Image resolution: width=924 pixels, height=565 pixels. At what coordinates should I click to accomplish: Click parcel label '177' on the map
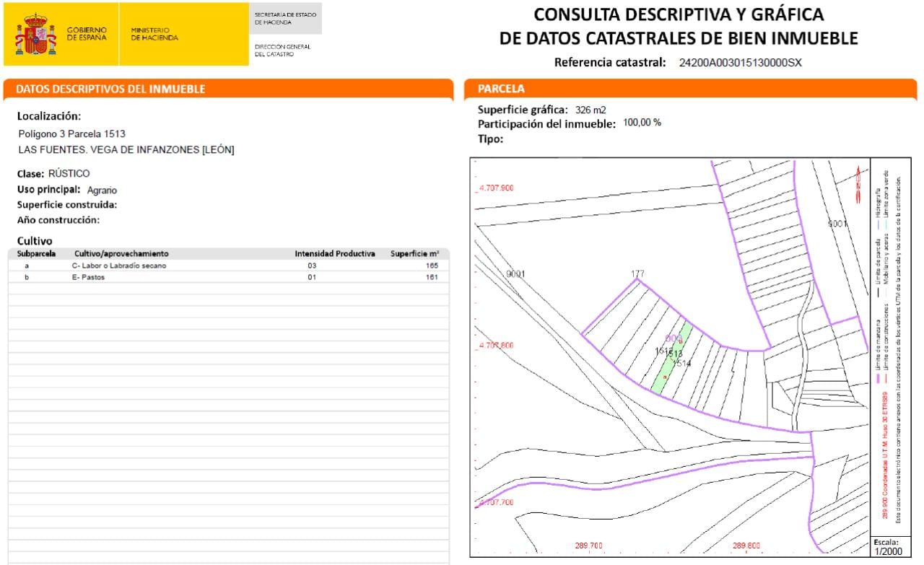[x=637, y=273]
